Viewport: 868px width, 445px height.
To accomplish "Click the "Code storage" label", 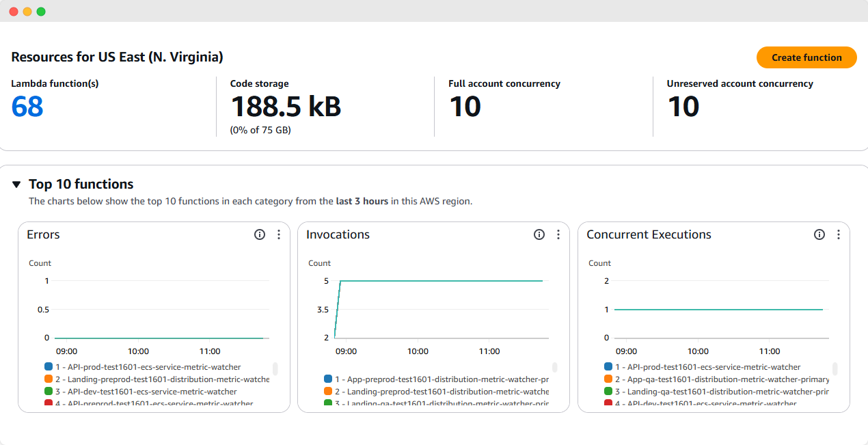I will [259, 83].
